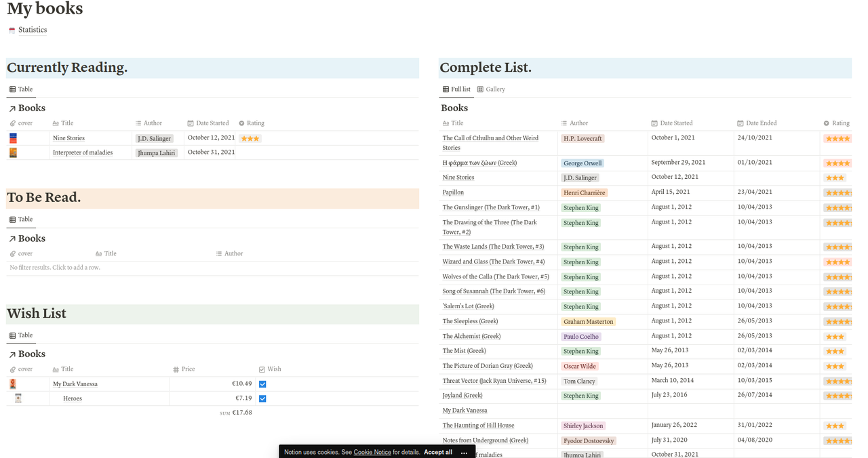The image size is (868, 458).
Task: Click the cover attachment icon in Currently Reading header
Action: (13, 123)
